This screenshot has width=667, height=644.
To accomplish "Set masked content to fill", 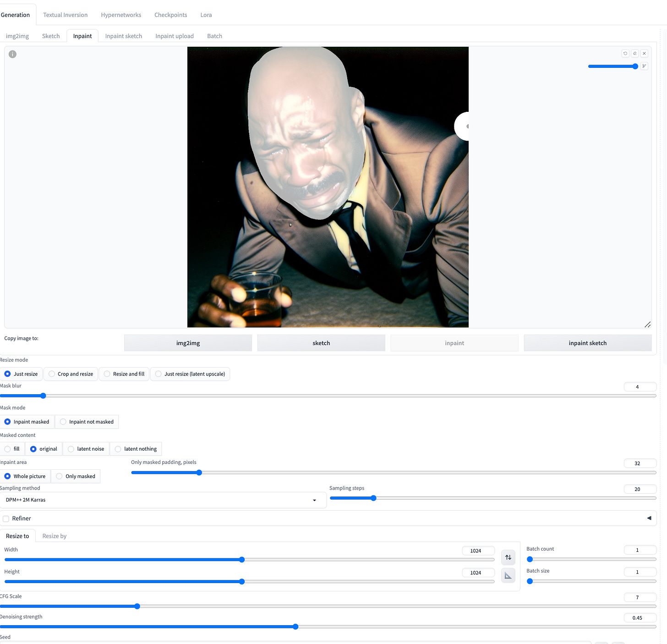I will tap(12, 449).
